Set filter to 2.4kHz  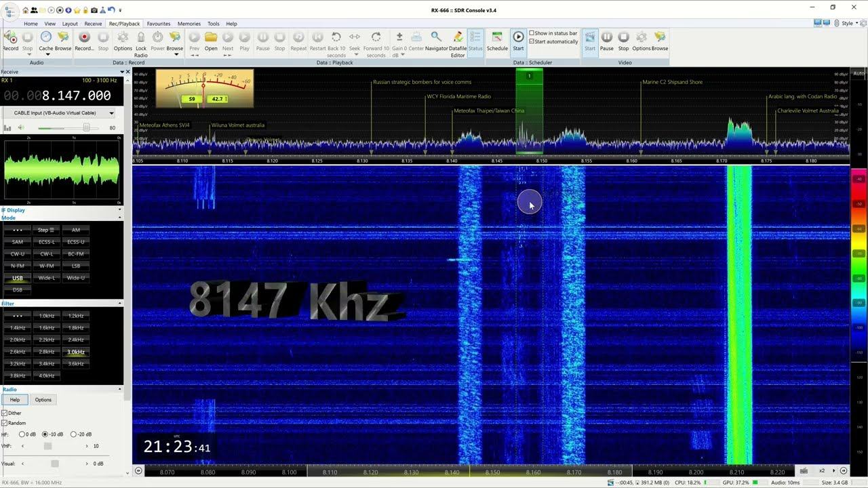point(76,340)
